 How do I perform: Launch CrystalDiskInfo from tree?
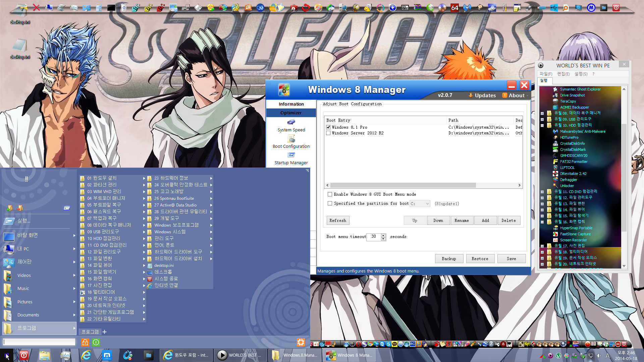point(572,143)
